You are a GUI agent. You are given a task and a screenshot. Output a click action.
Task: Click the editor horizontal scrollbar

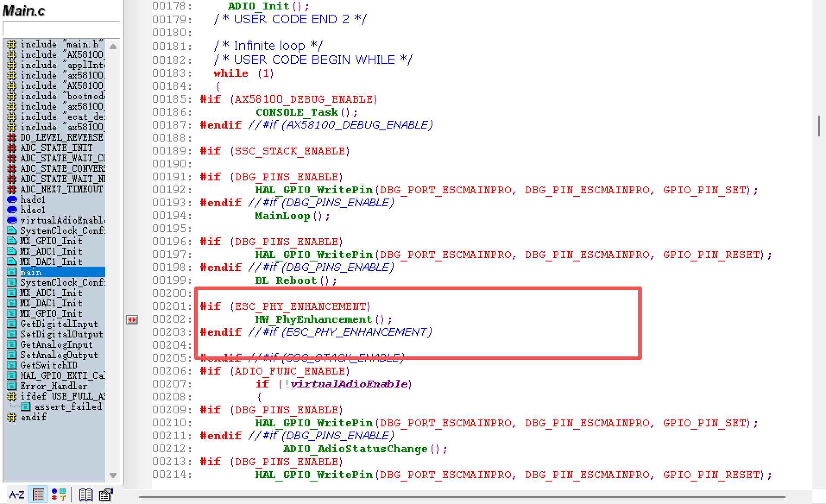tap(462, 498)
